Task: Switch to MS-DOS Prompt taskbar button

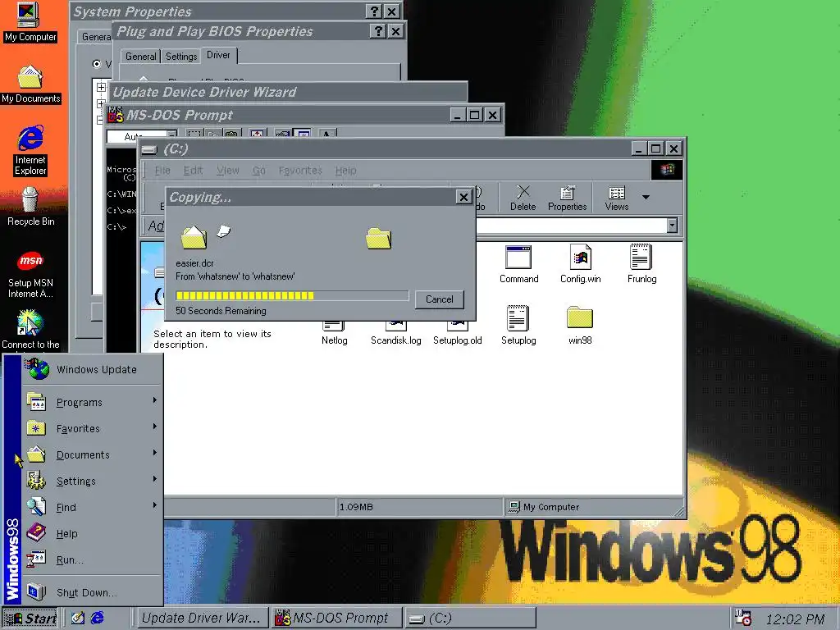Action: [x=336, y=619]
